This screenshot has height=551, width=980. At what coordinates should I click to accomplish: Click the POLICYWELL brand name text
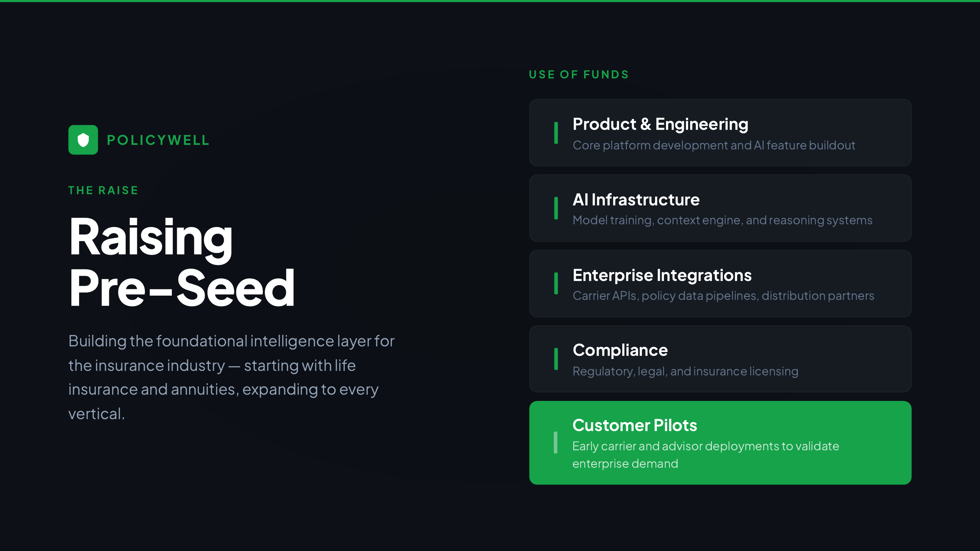coord(158,140)
